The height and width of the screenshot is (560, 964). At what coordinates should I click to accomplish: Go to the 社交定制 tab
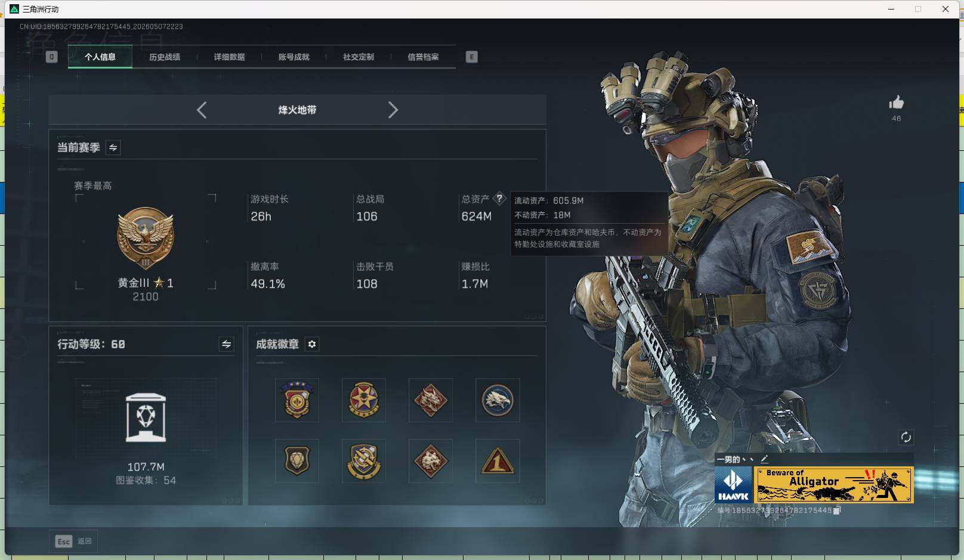coord(358,57)
